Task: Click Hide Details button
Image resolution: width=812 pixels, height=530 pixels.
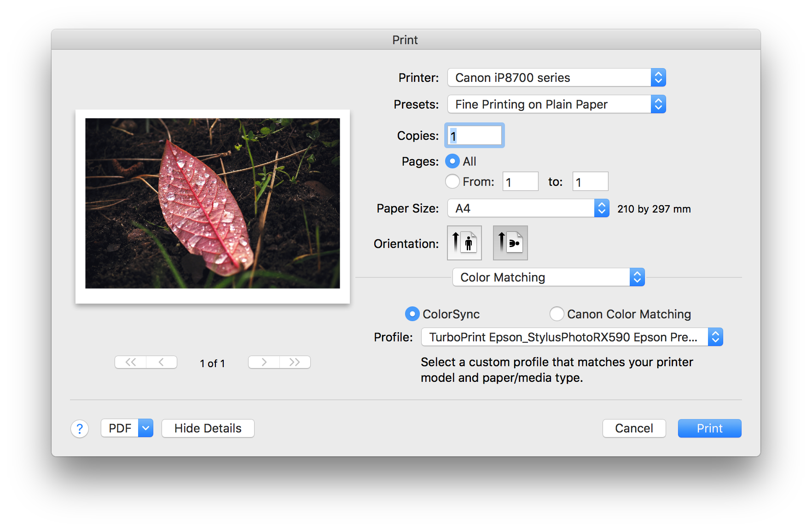Action: coord(208,428)
